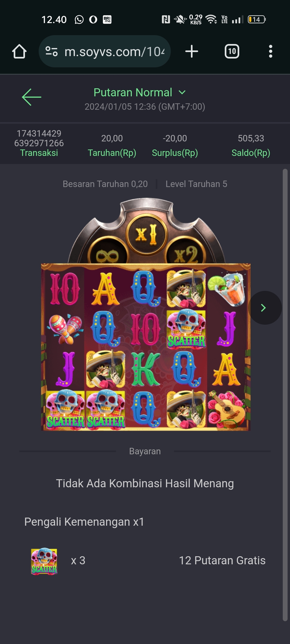Tap the scatter skull icon in Bayaran
This screenshot has width=290, height=644.
click(44, 561)
